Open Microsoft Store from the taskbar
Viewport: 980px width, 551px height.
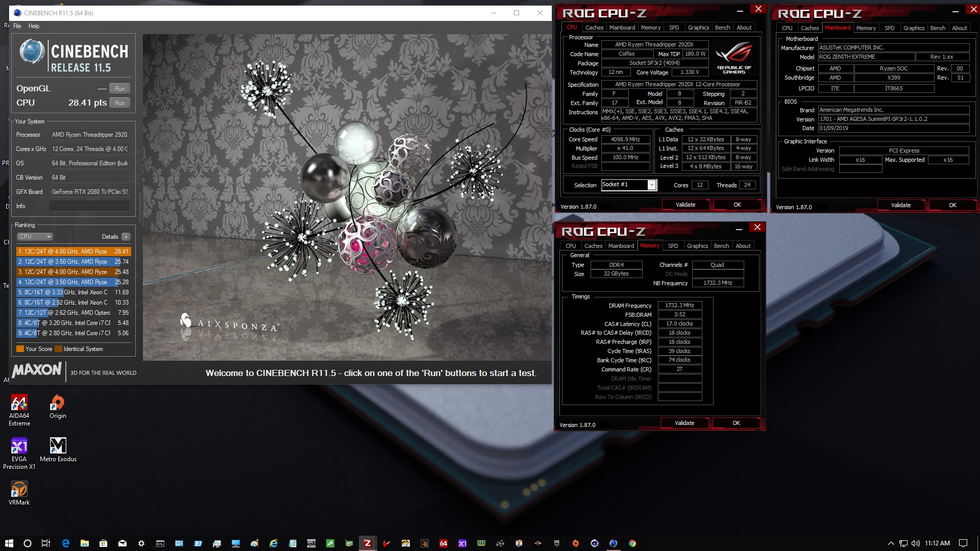103,543
